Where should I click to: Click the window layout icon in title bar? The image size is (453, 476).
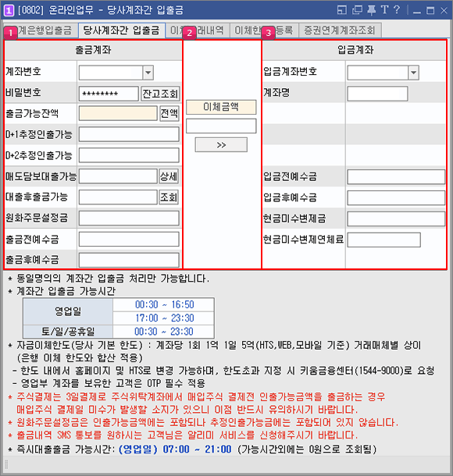point(342,10)
